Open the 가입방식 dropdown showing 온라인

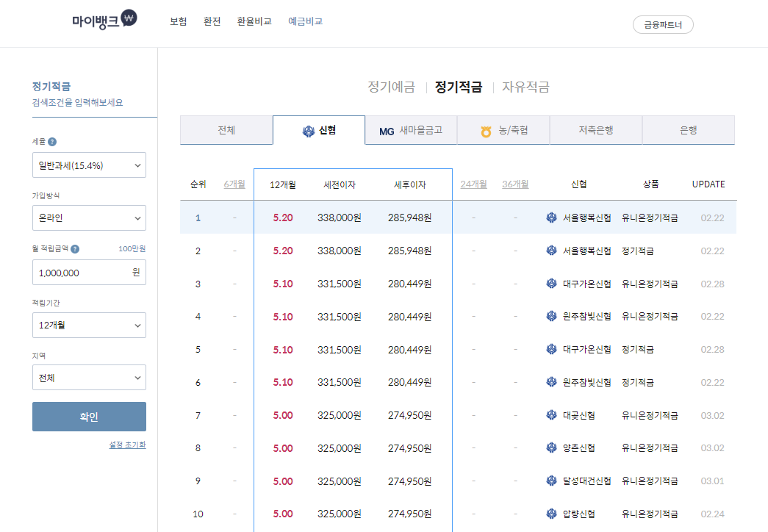89,218
